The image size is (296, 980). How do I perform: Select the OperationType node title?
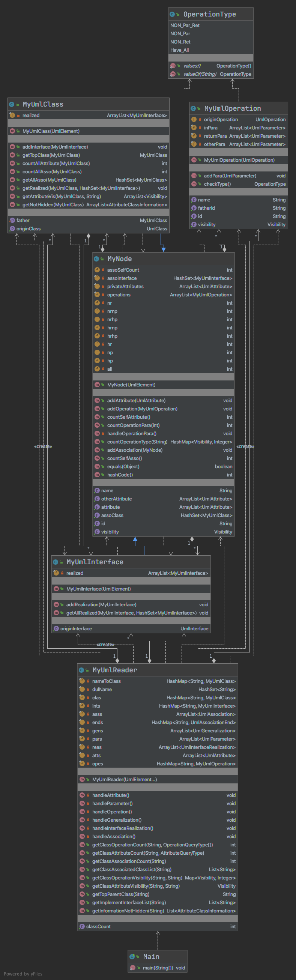(x=210, y=14)
